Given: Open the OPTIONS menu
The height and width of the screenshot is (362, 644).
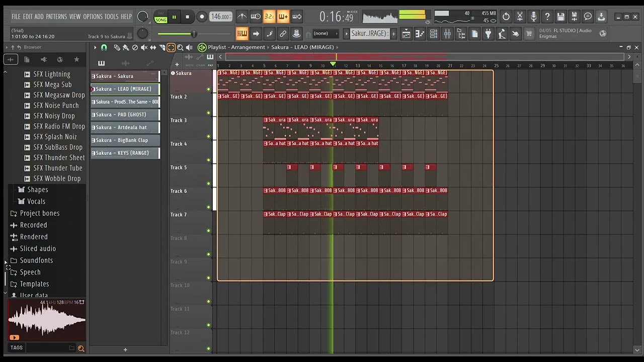Looking at the screenshot, I should point(93,17).
